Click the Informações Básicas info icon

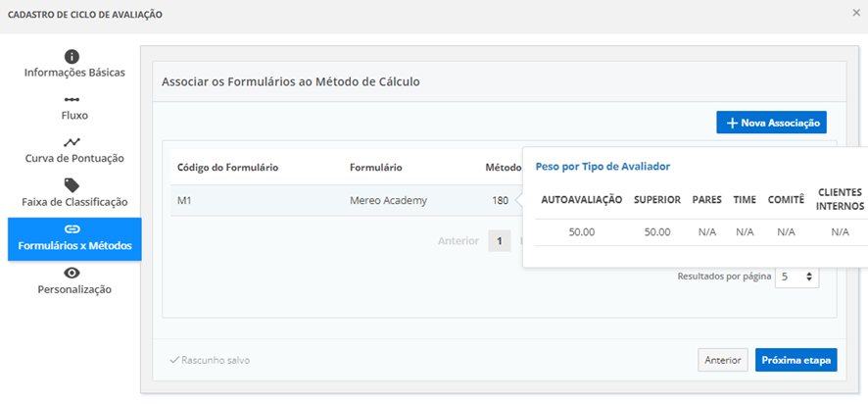[x=72, y=56]
